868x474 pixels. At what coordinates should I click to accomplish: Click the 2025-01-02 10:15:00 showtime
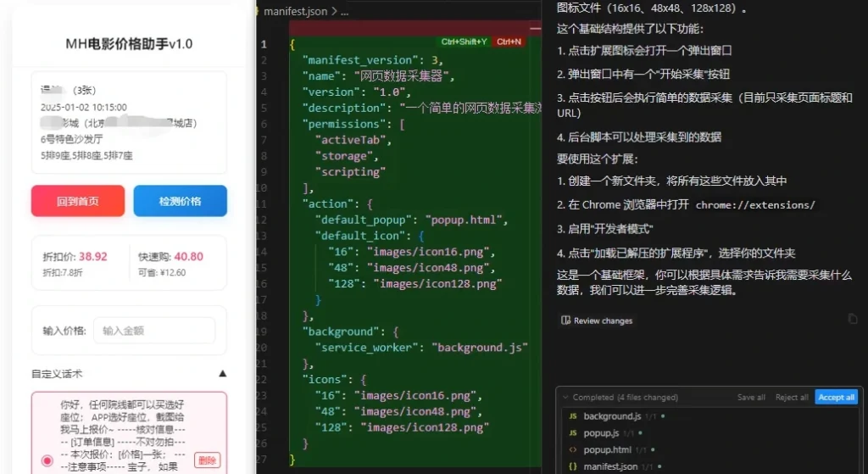84,107
